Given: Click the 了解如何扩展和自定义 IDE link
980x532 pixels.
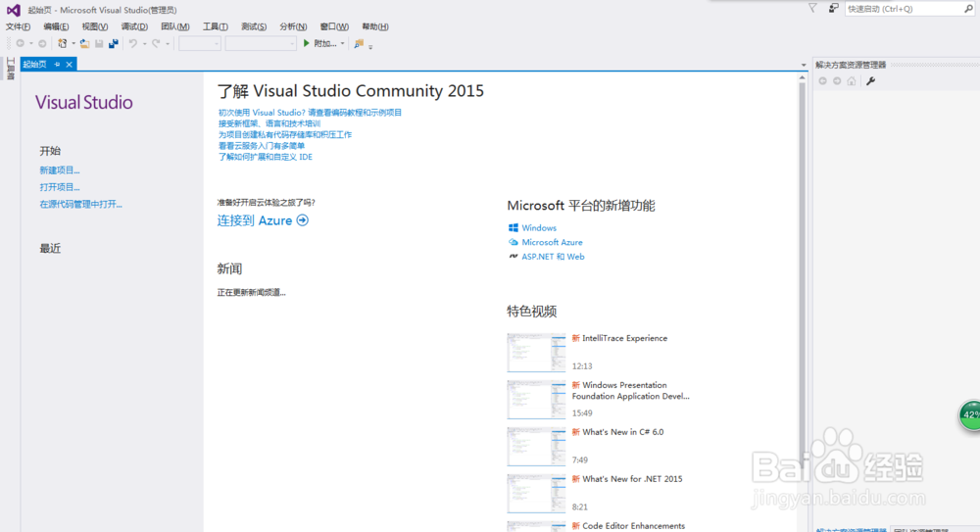Looking at the screenshot, I should 265,157.
